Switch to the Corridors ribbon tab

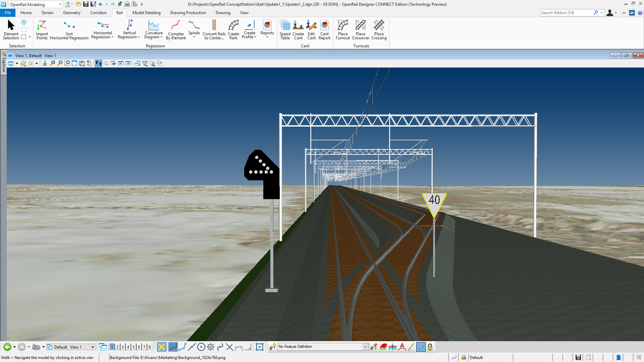pos(98,13)
